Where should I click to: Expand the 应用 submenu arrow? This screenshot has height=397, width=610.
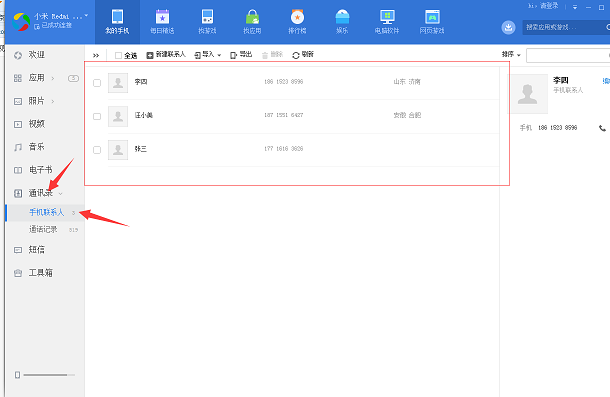53,78
